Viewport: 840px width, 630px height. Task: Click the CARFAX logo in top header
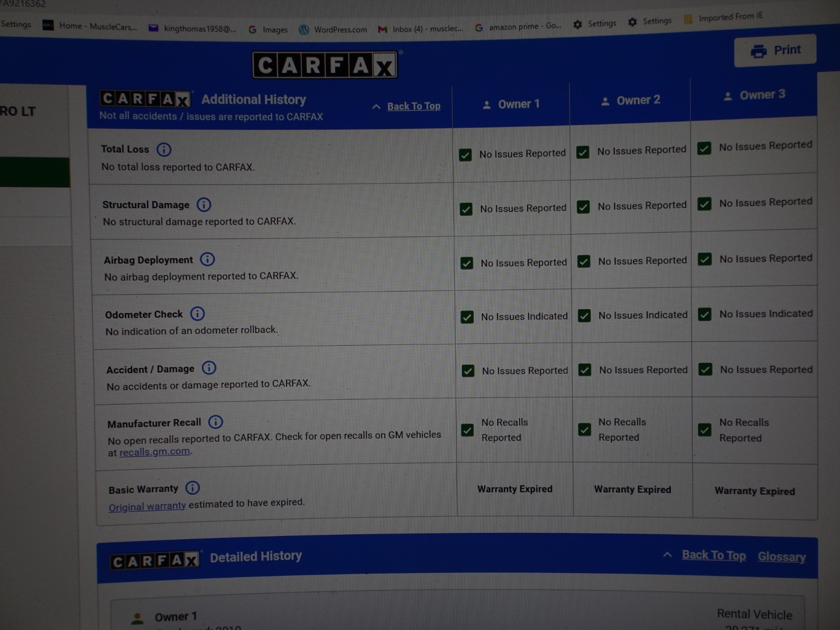[325, 65]
